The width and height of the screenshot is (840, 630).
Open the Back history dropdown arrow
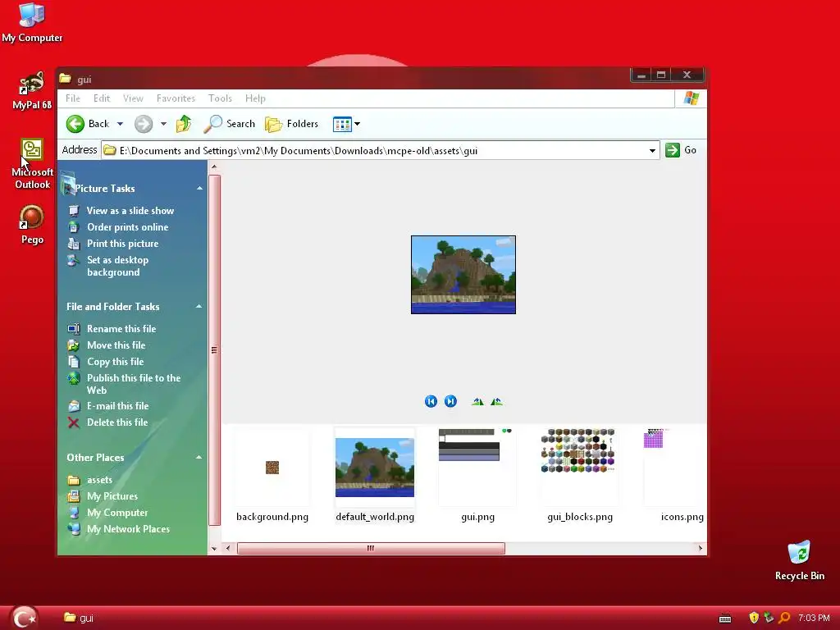pos(120,124)
